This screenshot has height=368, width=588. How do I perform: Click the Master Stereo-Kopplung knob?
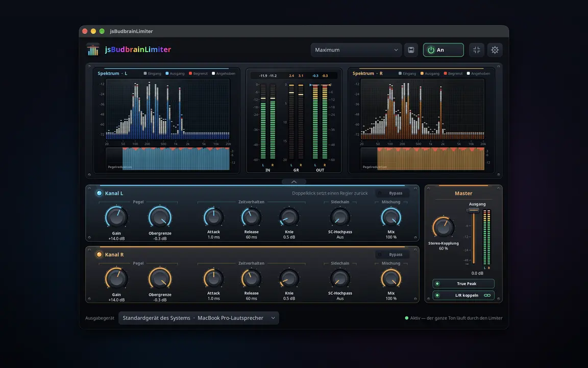(443, 227)
